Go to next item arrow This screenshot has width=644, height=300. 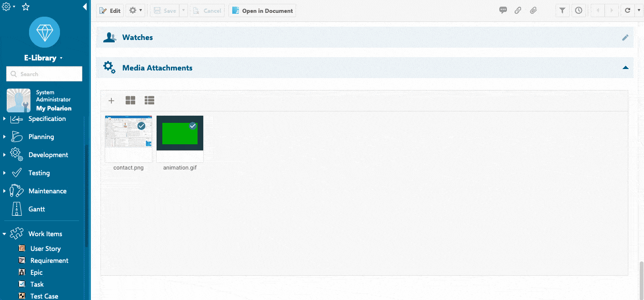612,10
